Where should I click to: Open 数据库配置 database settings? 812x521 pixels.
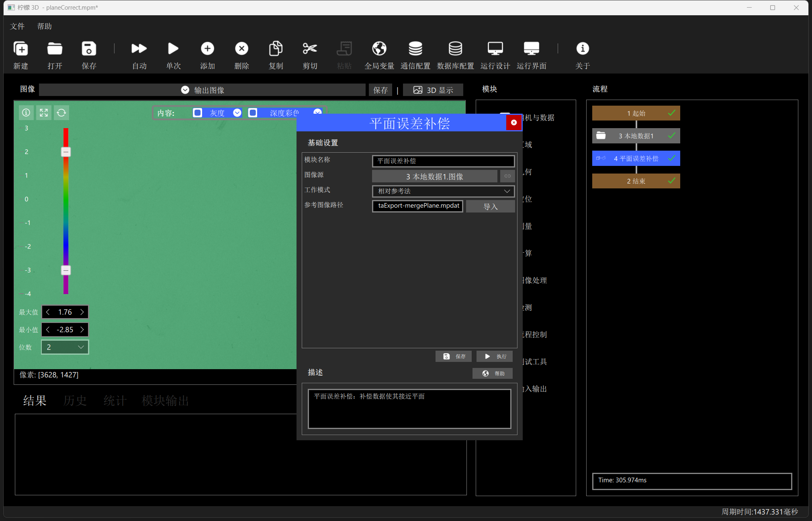(x=455, y=49)
